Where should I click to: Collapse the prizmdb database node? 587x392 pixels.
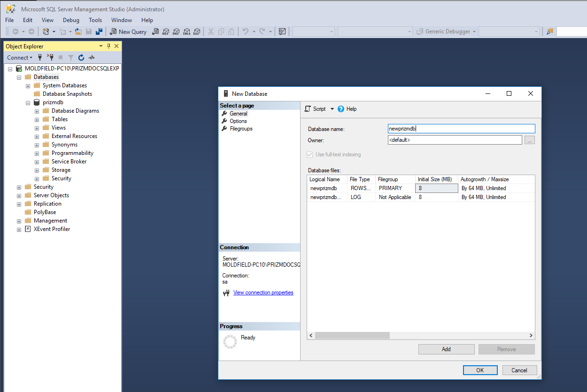28,102
